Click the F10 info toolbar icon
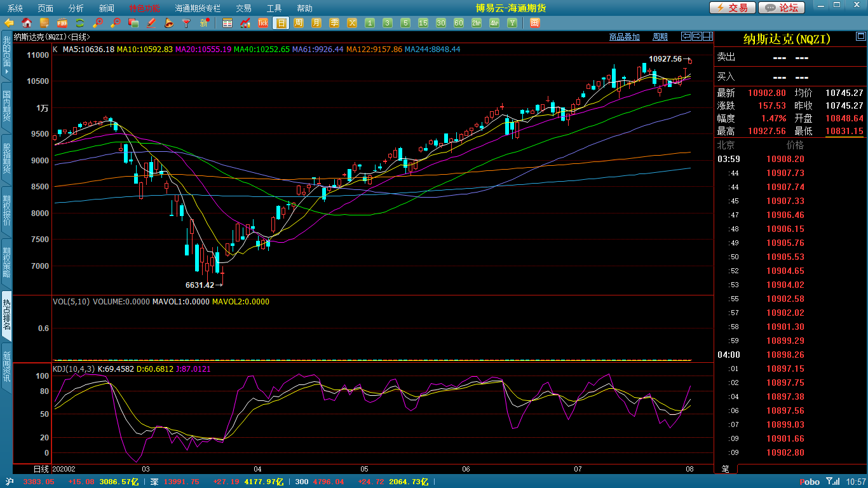 pyautogui.click(x=62, y=23)
